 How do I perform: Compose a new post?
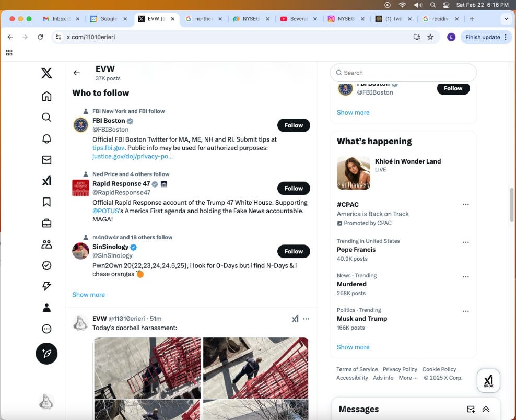(x=46, y=354)
